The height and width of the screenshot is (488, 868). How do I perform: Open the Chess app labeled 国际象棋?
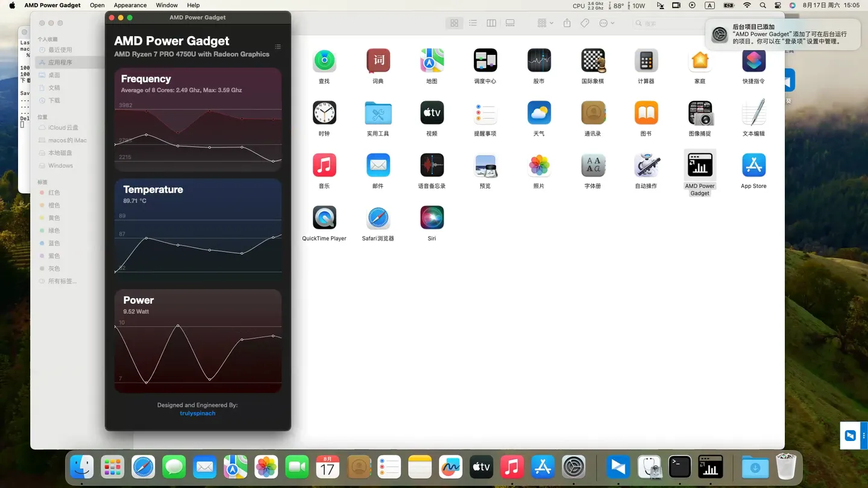pos(593,60)
